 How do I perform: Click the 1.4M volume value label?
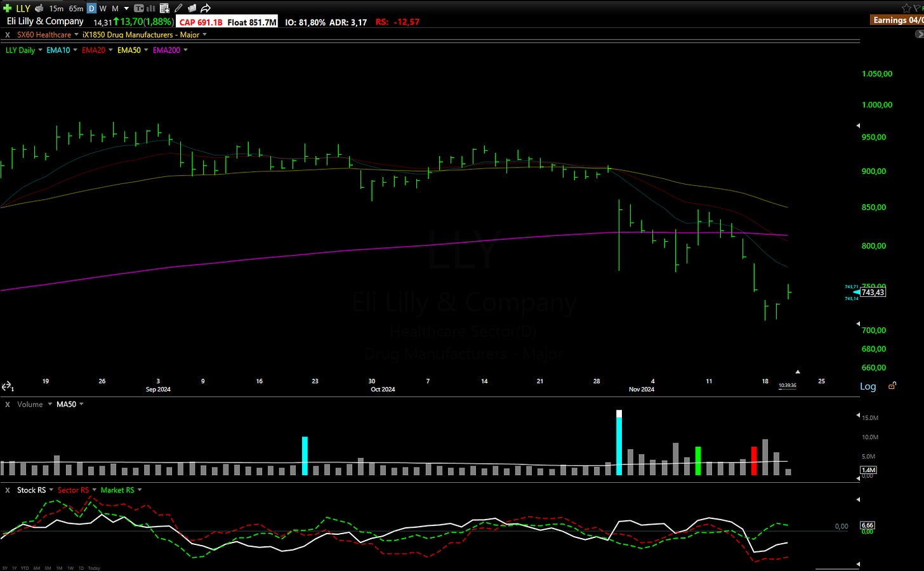[x=868, y=470]
